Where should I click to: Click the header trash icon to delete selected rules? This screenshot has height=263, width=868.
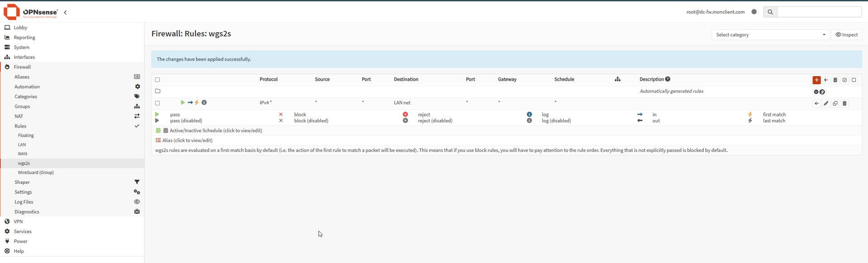(835, 80)
